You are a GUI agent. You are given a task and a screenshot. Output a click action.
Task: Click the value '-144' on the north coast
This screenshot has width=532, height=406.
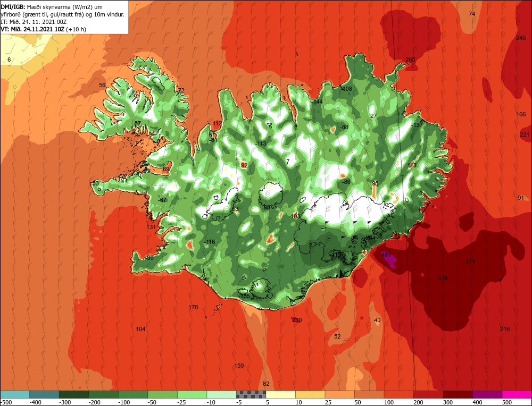pyautogui.click(x=317, y=101)
